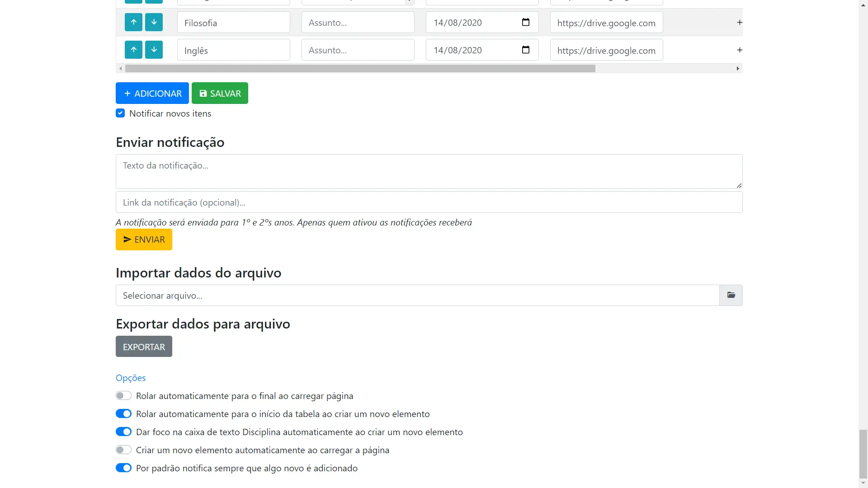
Task: Click Assunto field in Filosofia row
Action: tap(358, 22)
